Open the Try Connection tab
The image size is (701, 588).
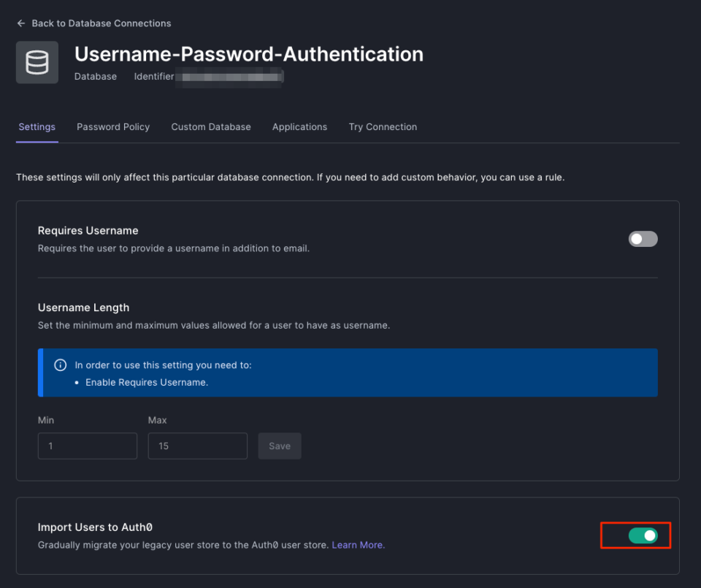pos(382,126)
